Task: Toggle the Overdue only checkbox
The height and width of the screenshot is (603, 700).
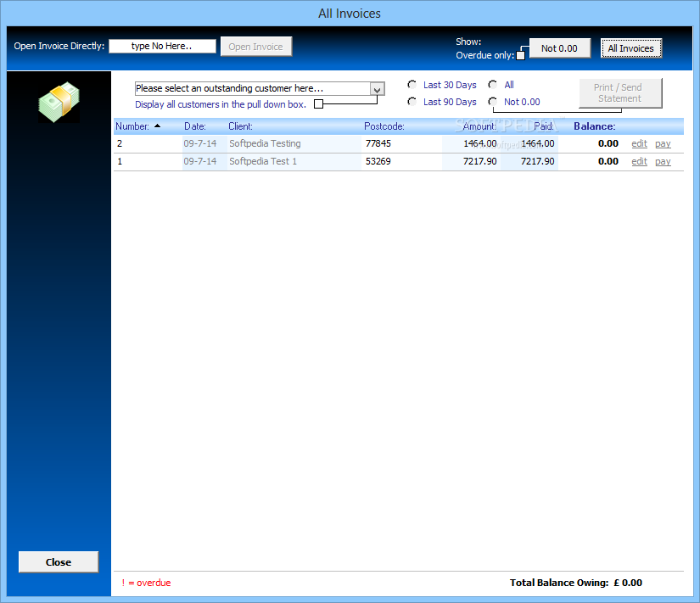Action: click(x=520, y=55)
